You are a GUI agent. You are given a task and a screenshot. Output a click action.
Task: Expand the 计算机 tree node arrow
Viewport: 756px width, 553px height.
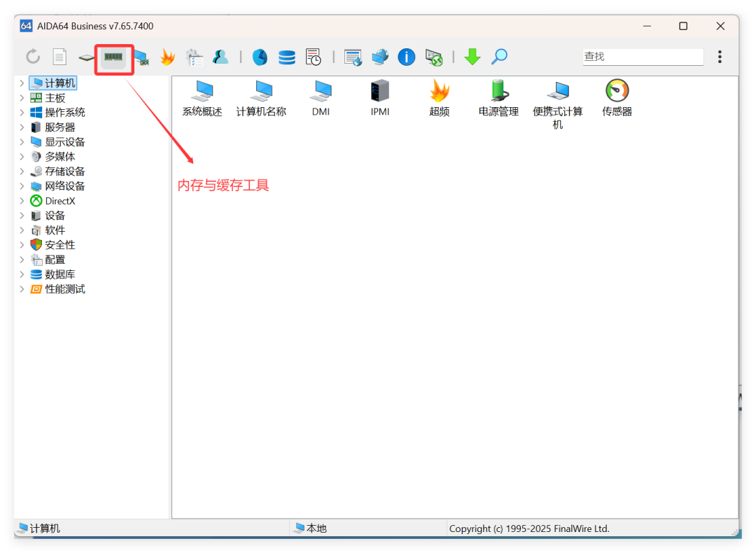tap(22, 83)
